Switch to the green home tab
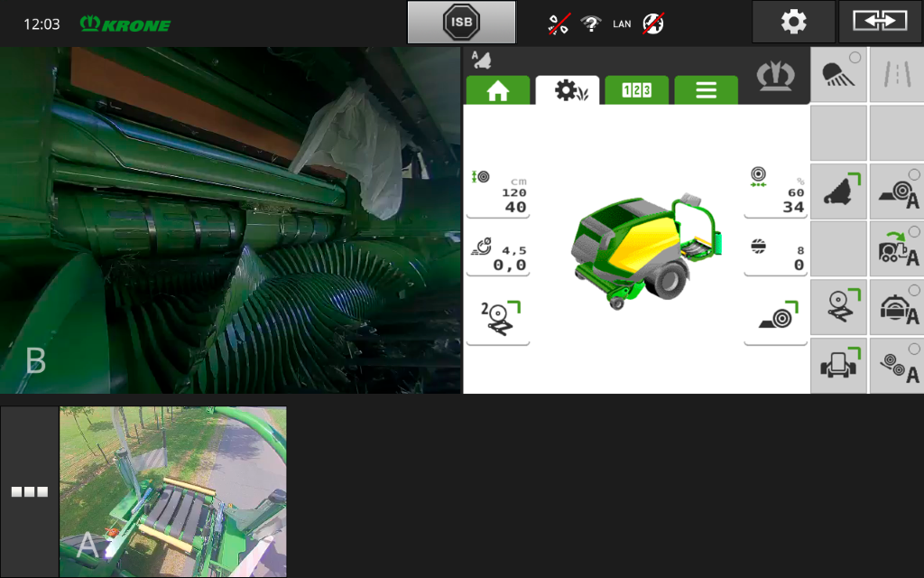Image resolution: width=924 pixels, height=578 pixels. click(497, 90)
